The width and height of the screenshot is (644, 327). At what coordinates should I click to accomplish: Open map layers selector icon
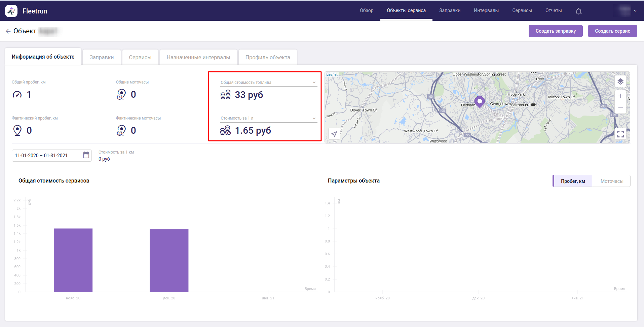tap(620, 81)
